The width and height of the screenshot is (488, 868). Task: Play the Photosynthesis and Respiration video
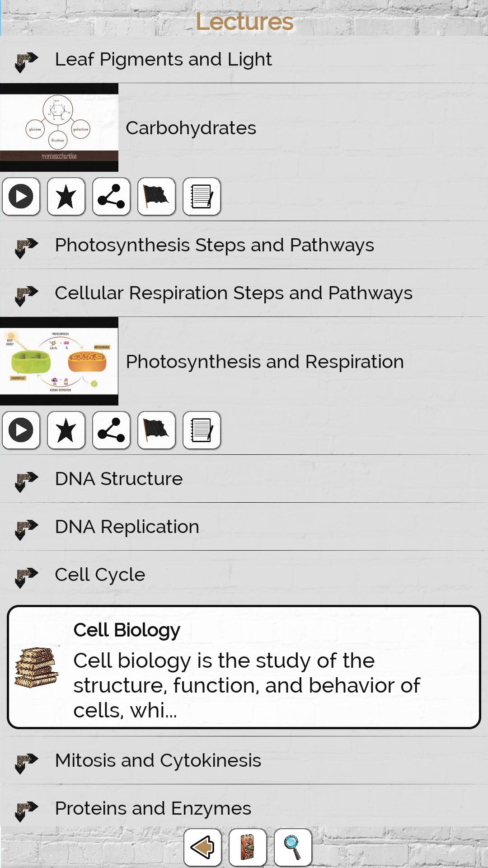[x=21, y=430]
